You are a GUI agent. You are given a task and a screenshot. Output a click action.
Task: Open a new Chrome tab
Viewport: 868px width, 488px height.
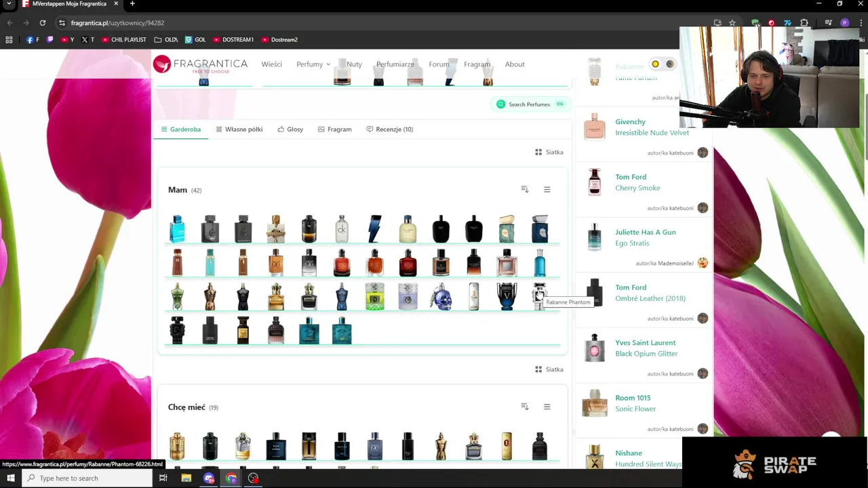132,4
